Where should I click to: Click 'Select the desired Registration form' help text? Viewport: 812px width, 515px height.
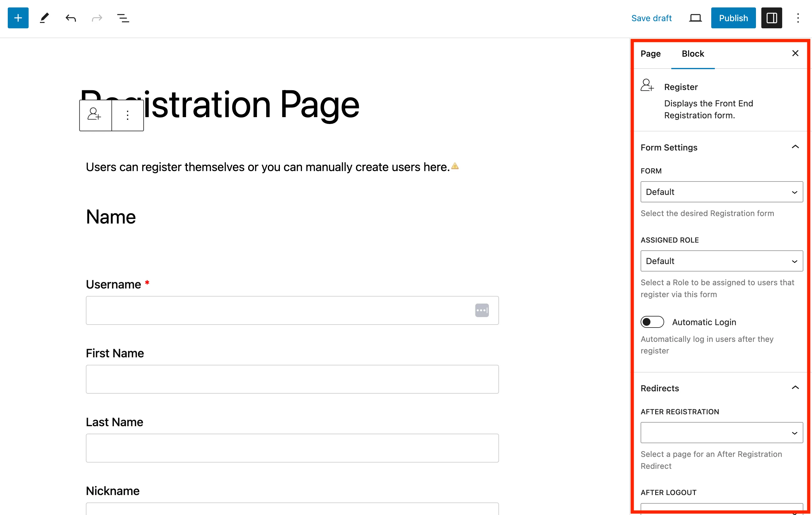coord(707,213)
